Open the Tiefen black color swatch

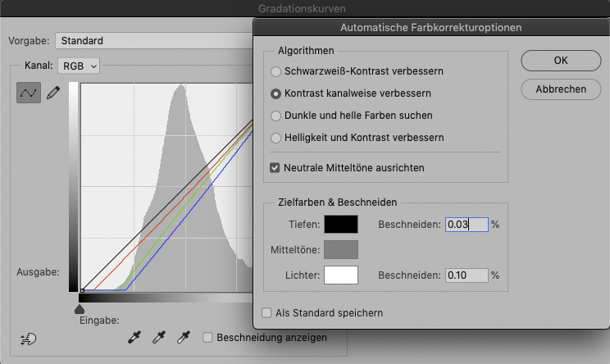(341, 224)
